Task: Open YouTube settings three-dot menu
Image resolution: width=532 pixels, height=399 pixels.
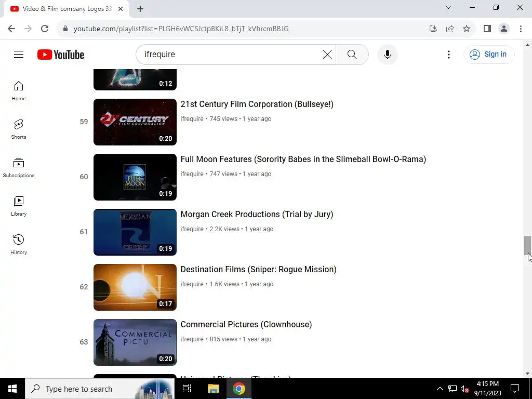Action: pos(448,54)
